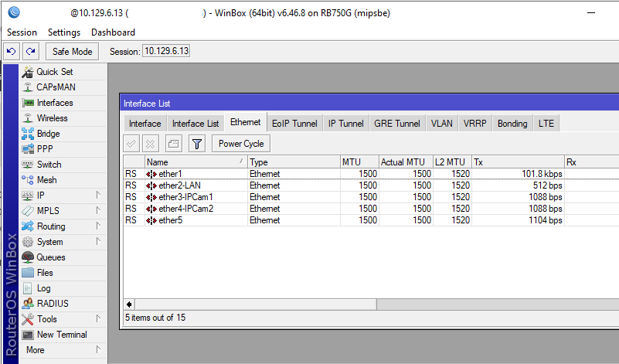Open the Files menu

[x=63, y=272]
